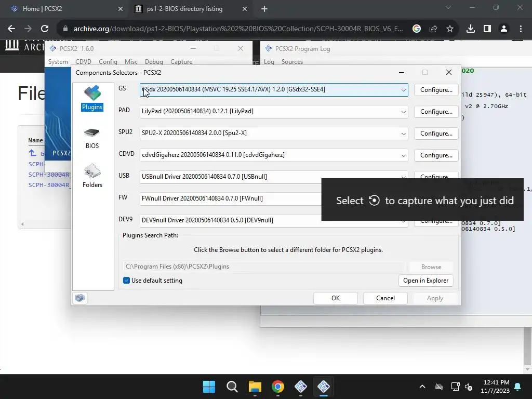Open FWnull Driver dropdown
Screen dimensions: 532x399
tap(231, 198)
